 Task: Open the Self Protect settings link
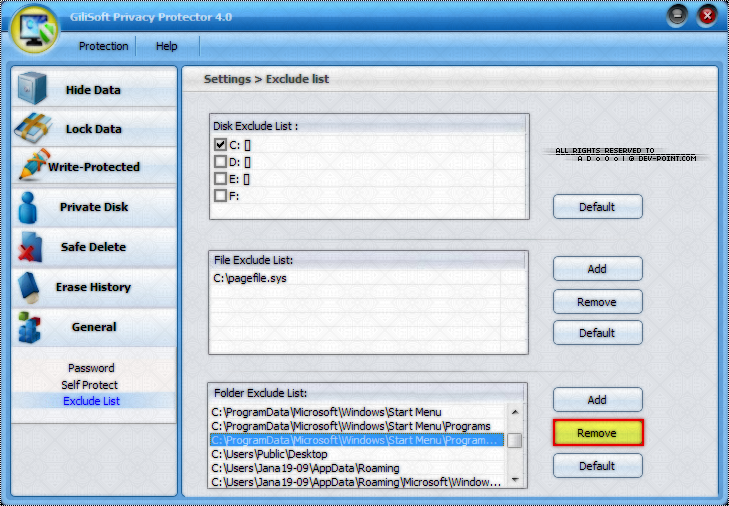(x=90, y=385)
